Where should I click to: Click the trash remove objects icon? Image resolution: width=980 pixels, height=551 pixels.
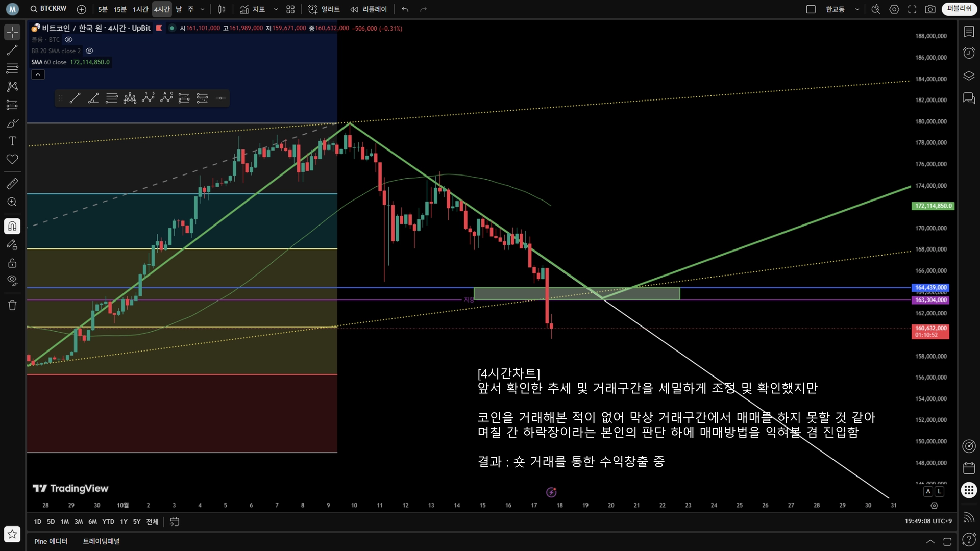(x=12, y=305)
